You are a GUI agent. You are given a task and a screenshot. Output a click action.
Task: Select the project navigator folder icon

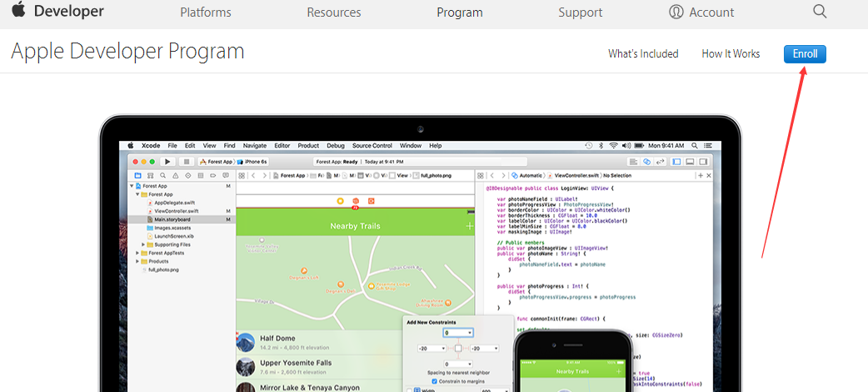137,176
